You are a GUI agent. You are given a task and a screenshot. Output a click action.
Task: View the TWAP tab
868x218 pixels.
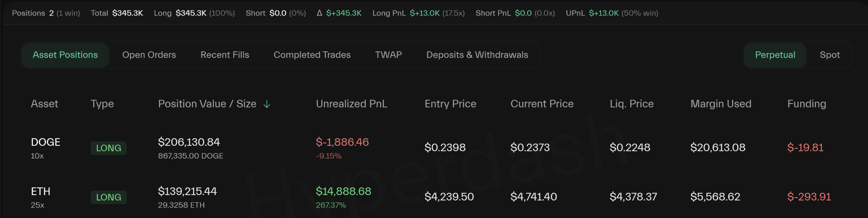pos(388,55)
